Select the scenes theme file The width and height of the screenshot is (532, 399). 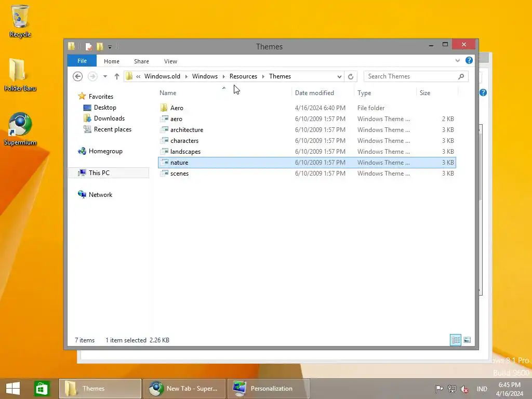307,174
